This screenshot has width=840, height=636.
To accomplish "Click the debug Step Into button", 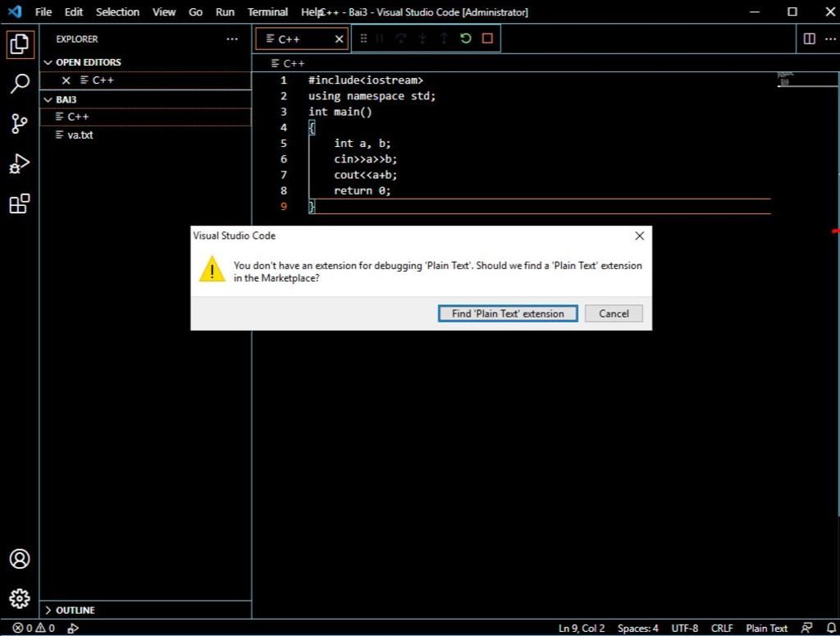I will [x=422, y=38].
